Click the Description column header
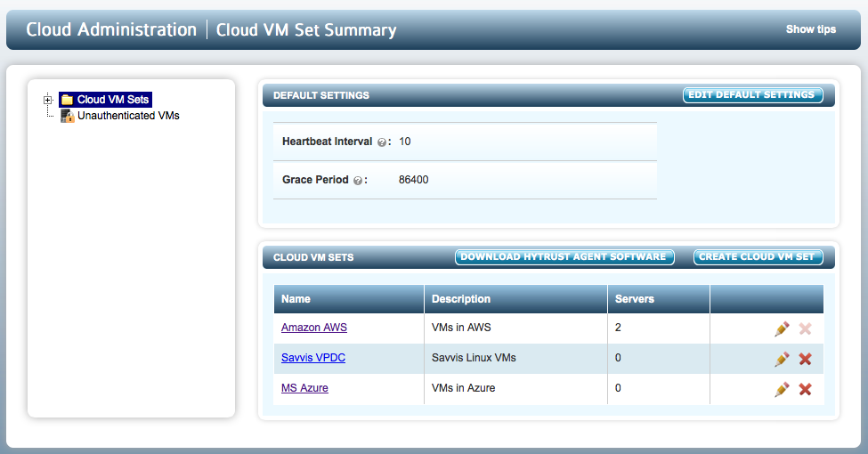The image size is (868, 454). click(x=516, y=299)
